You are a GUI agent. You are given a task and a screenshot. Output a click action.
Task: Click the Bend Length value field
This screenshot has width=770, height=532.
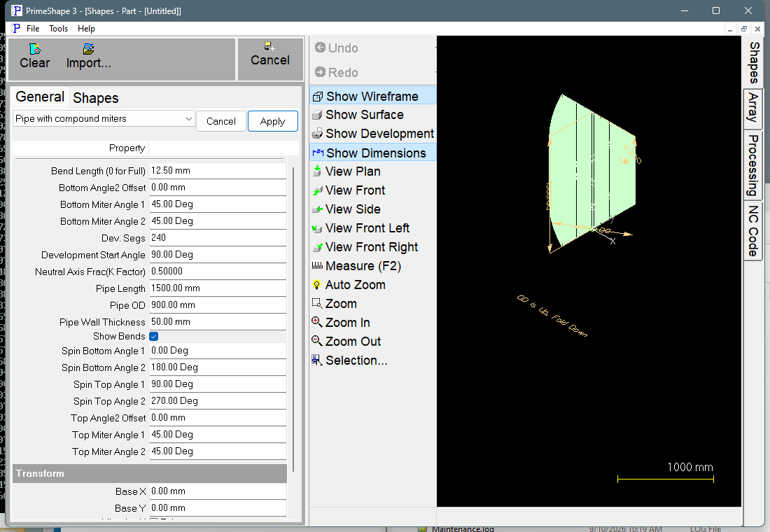pos(218,171)
